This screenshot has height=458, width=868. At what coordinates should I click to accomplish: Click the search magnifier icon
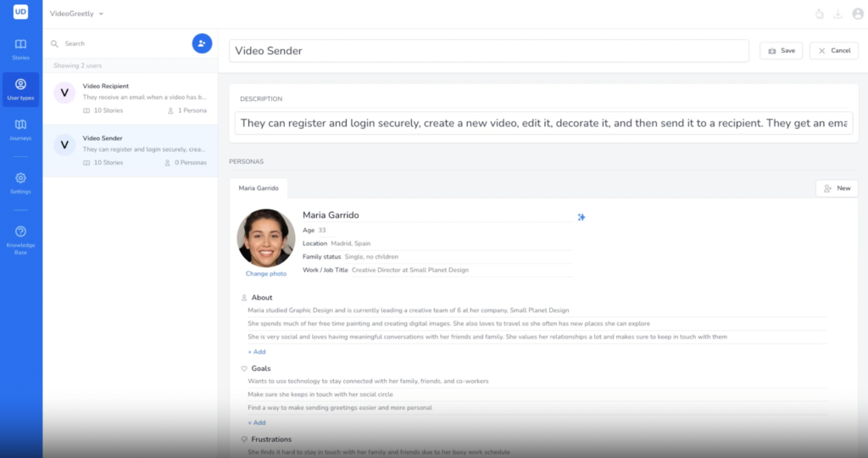[54, 44]
